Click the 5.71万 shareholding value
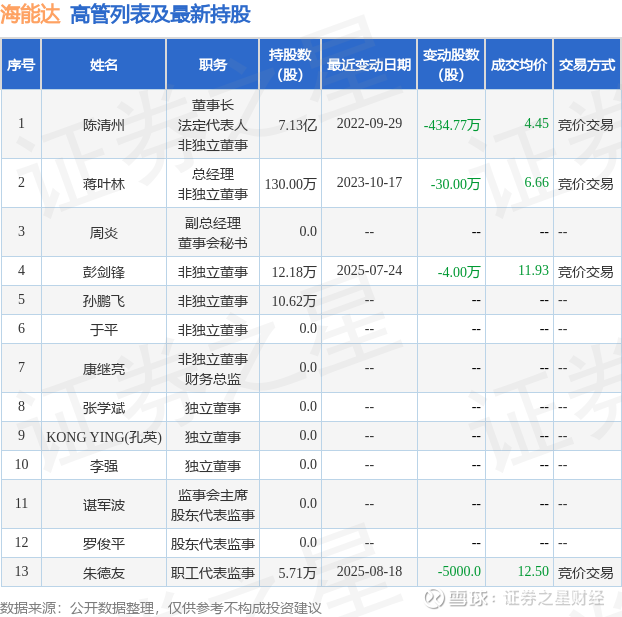The height and width of the screenshot is (617, 622). [x=298, y=573]
